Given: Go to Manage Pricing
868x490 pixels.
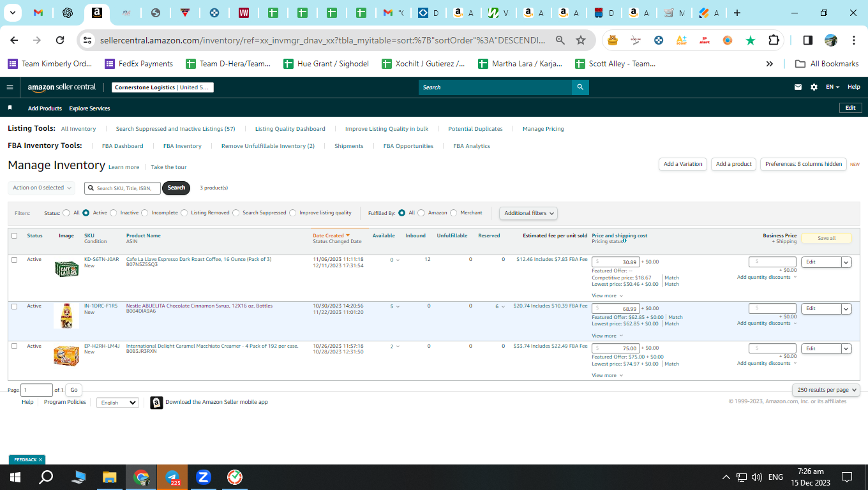Looking at the screenshot, I should point(543,129).
